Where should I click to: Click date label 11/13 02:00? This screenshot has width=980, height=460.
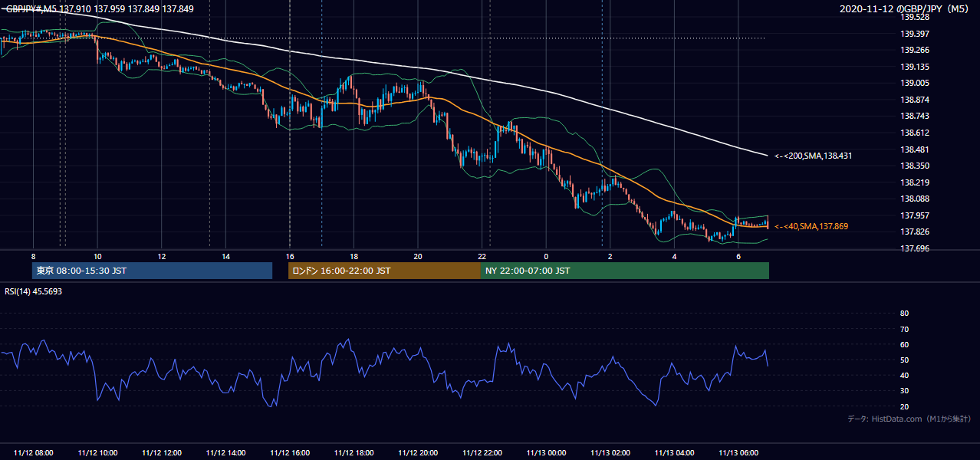tap(610, 453)
